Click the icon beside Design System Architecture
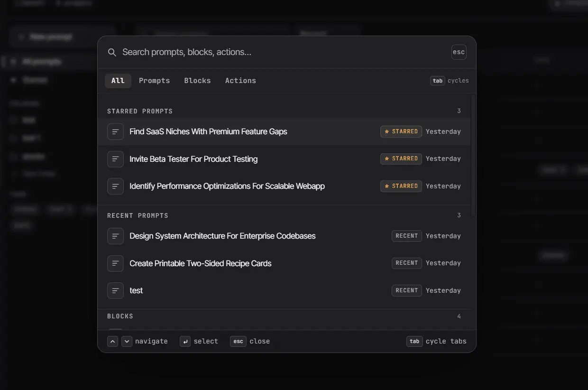 (x=115, y=236)
